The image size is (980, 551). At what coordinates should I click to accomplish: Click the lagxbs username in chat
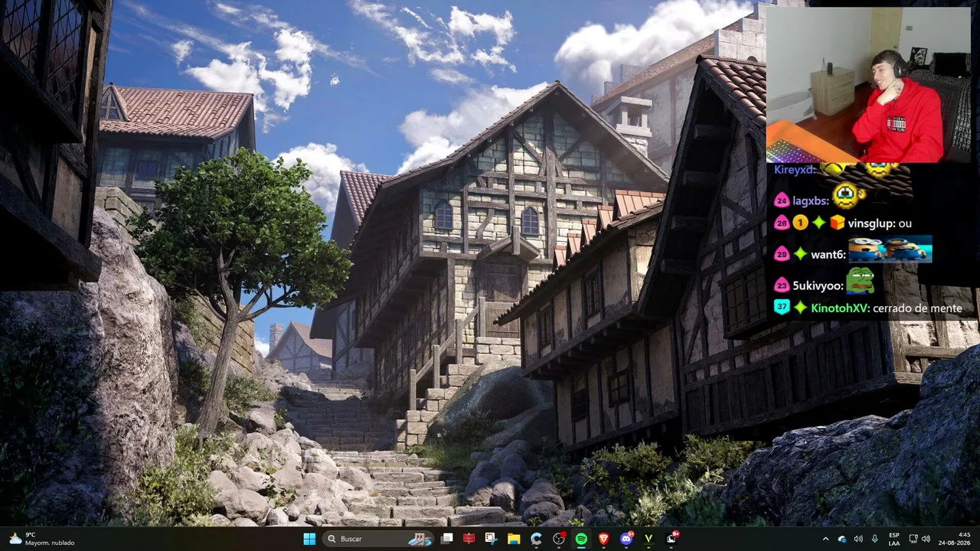[x=811, y=201]
